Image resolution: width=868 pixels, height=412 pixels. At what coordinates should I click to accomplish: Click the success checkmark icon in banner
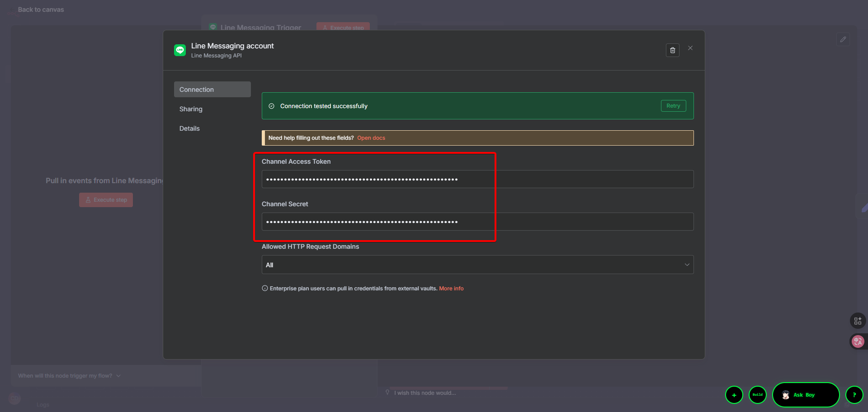(272, 106)
